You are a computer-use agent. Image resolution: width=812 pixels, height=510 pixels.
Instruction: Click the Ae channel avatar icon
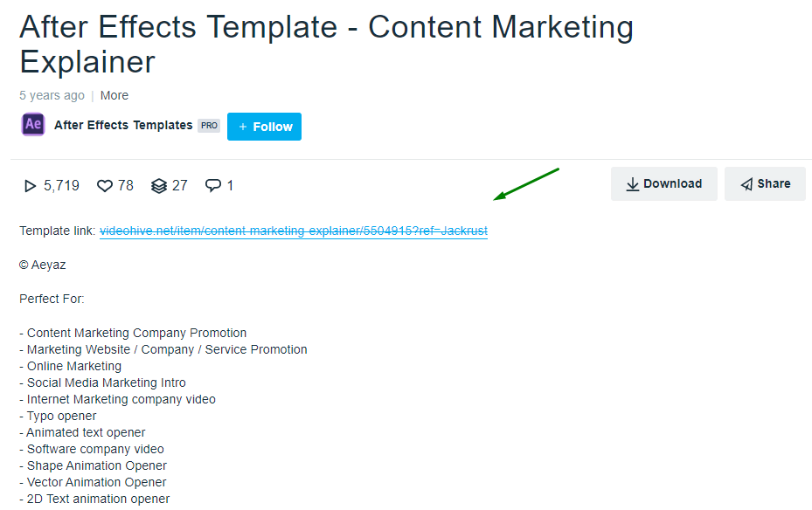pos(33,125)
